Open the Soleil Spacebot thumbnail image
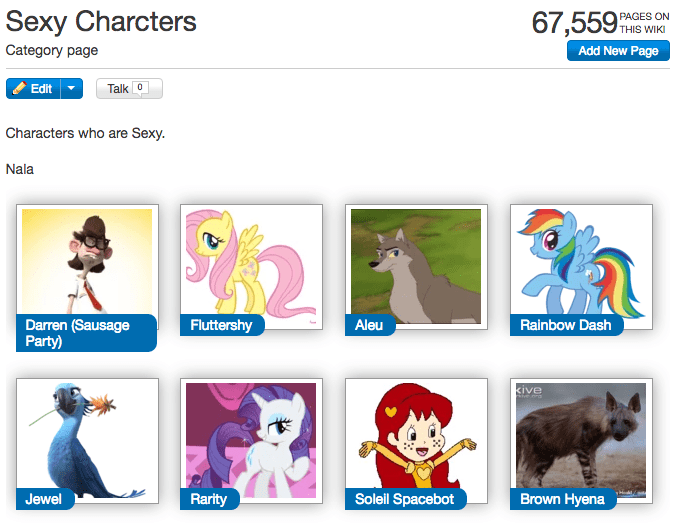This screenshot has height=532, width=678. (416, 435)
